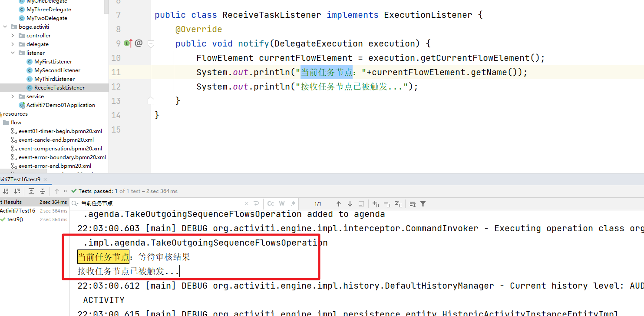This screenshot has height=316, width=644.
Task: Add selection for next occurrence
Action: pyautogui.click(x=376, y=204)
